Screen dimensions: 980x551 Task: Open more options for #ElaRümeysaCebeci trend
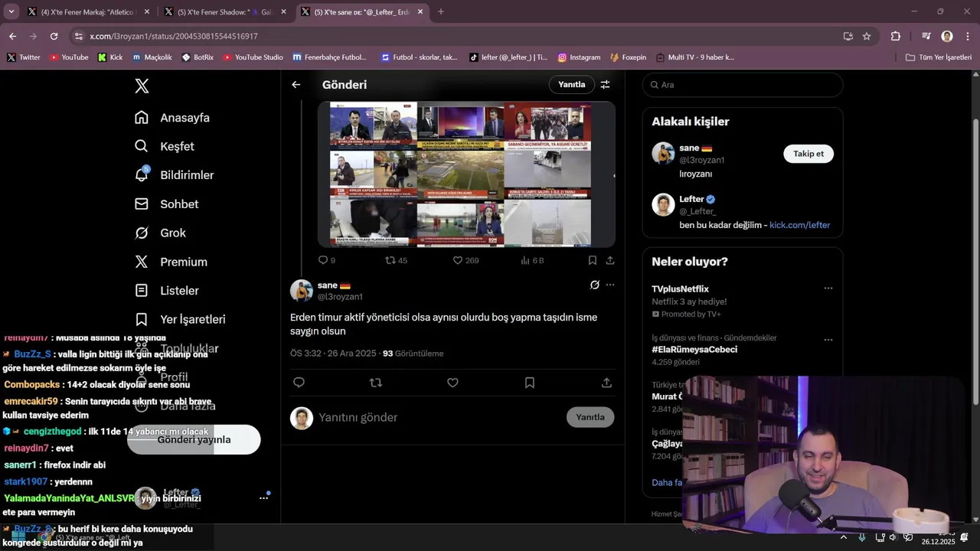coord(828,339)
